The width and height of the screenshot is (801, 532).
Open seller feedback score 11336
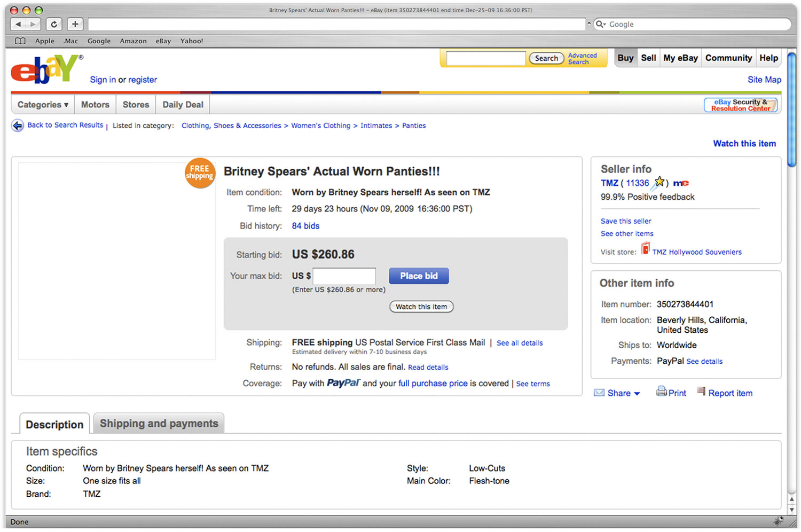point(638,183)
